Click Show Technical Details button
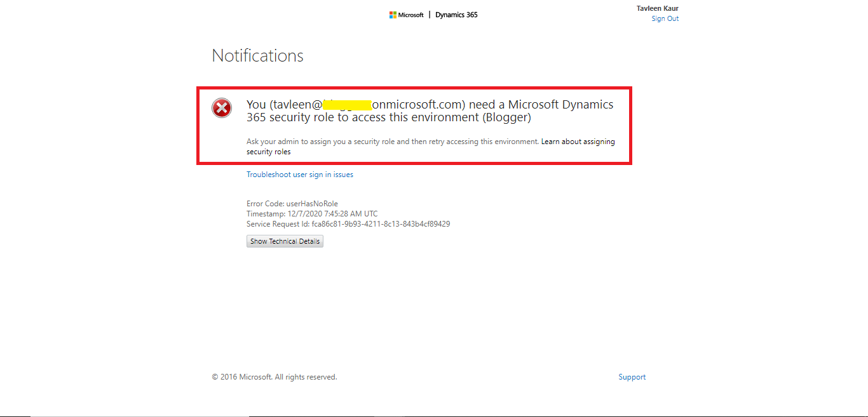This screenshot has width=868, height=417. (x=285, y=241)
